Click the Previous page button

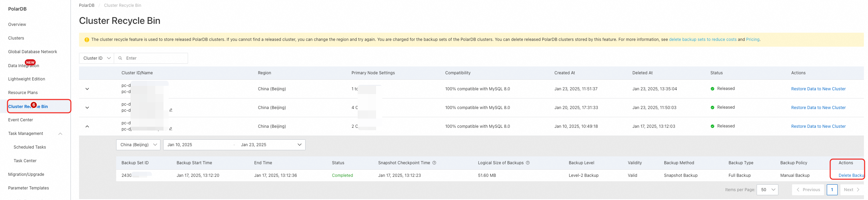(x=808, y=190)
